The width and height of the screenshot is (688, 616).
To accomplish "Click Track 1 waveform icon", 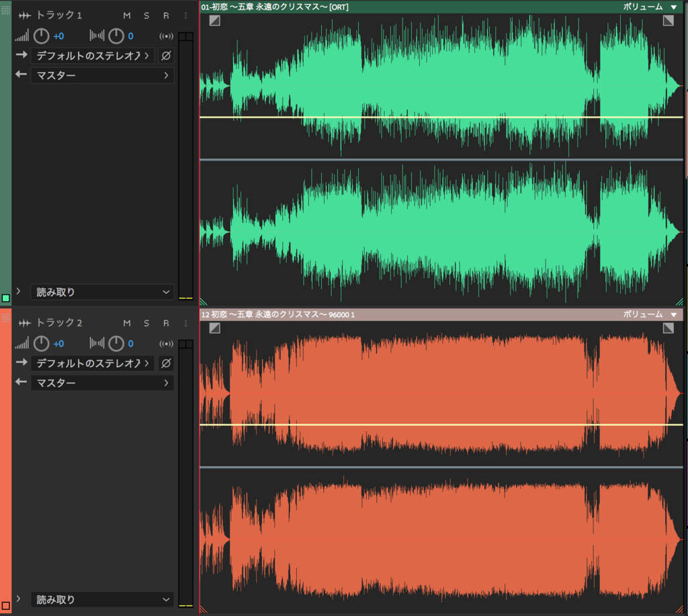I will pos(25,16).
